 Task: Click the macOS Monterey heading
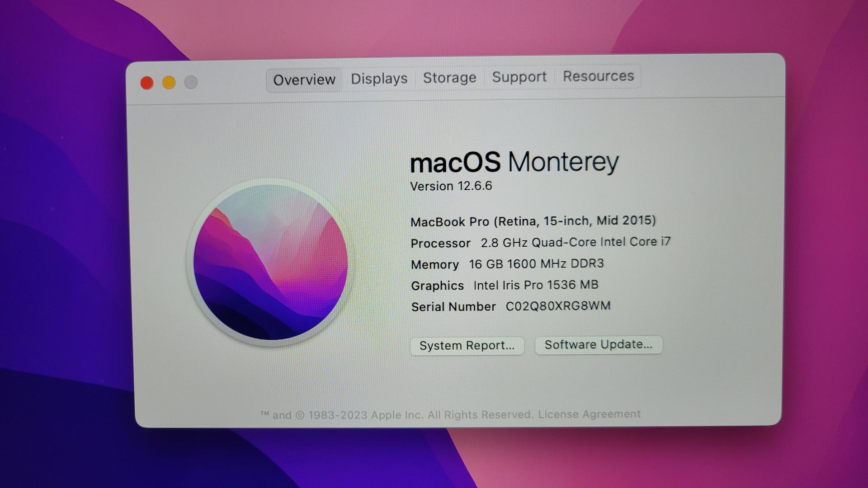click(x=514, y=162)
